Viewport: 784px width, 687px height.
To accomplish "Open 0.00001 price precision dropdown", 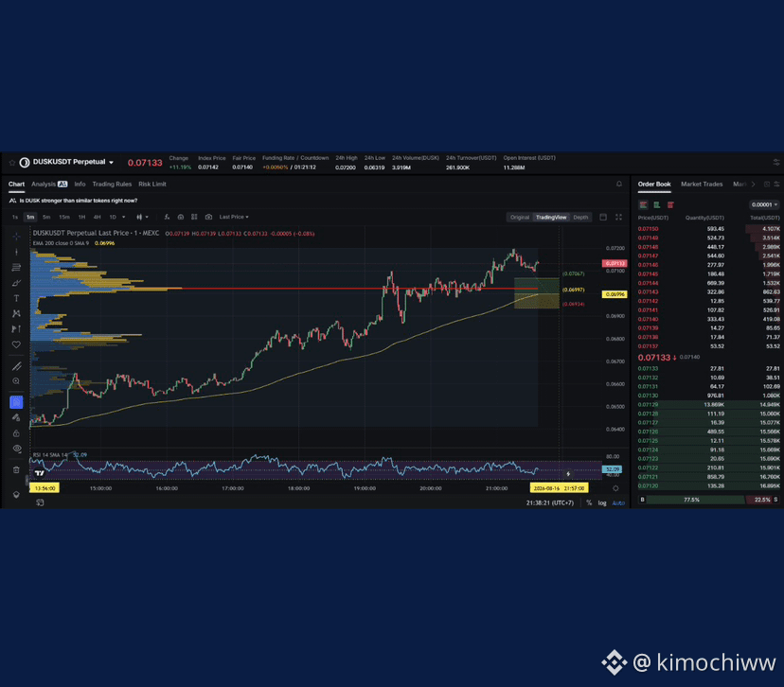I will click(764, 204).
